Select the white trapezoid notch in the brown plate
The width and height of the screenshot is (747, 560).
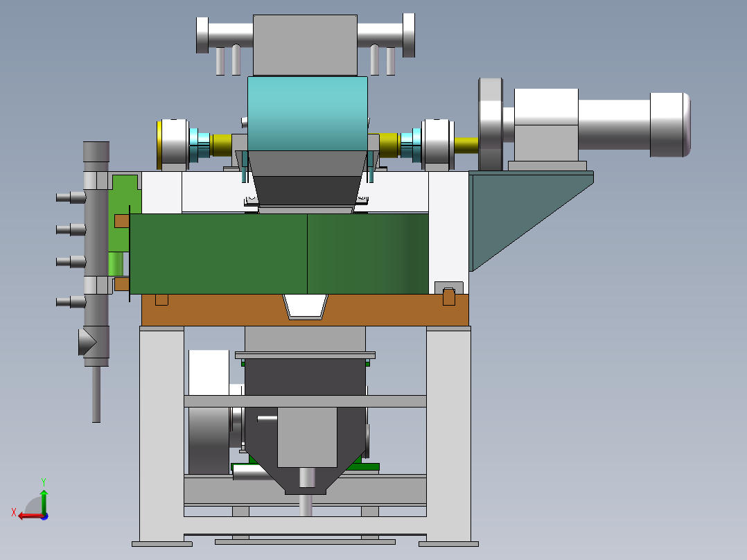[305, 306]
